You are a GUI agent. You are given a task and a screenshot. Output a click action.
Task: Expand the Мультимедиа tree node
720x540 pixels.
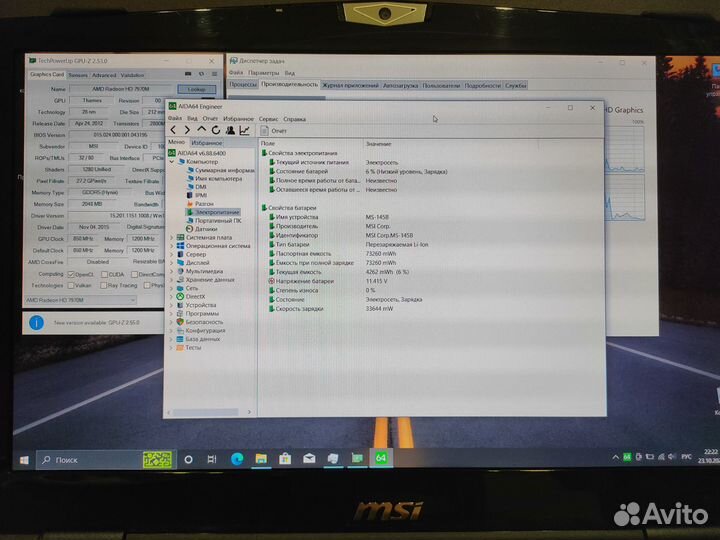[x=172, y=271]
